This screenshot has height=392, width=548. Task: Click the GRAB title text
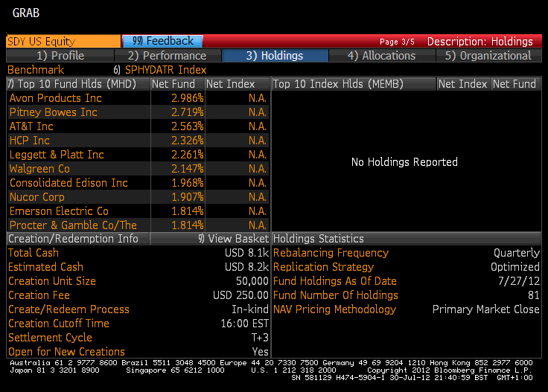point(26,13)
